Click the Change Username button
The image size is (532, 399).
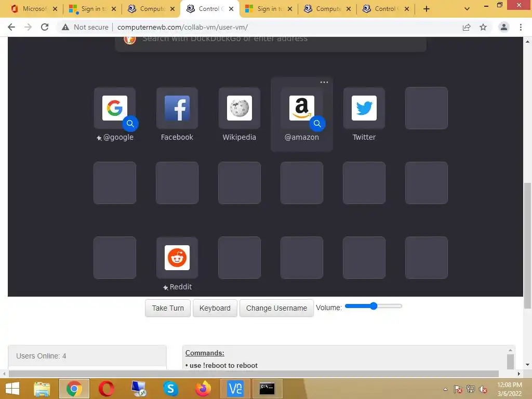click(x=276, y=308)
